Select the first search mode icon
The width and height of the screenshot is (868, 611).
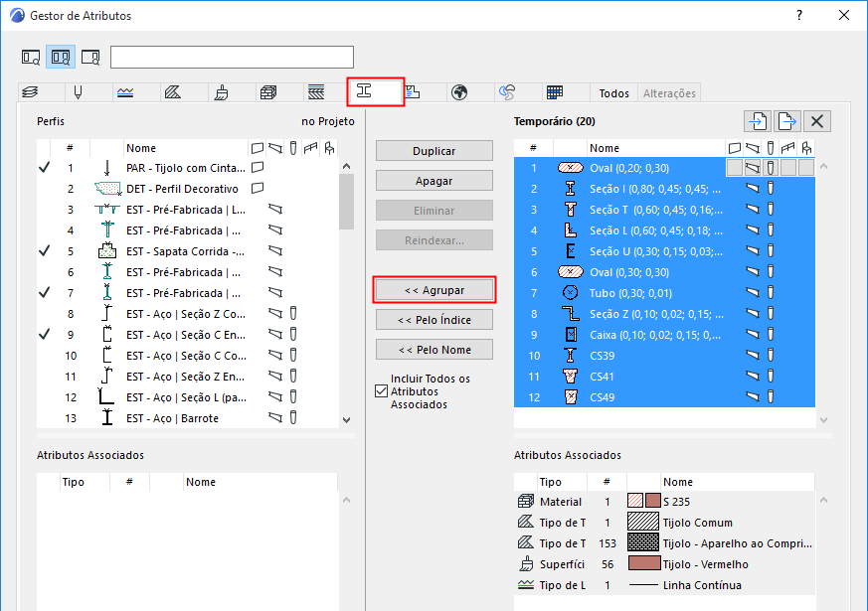coord(31,57)
